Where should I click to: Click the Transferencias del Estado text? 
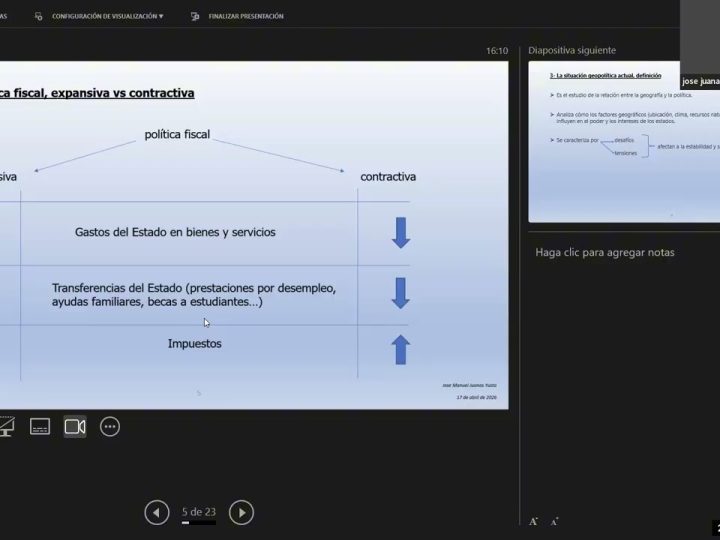coord(194,295)
